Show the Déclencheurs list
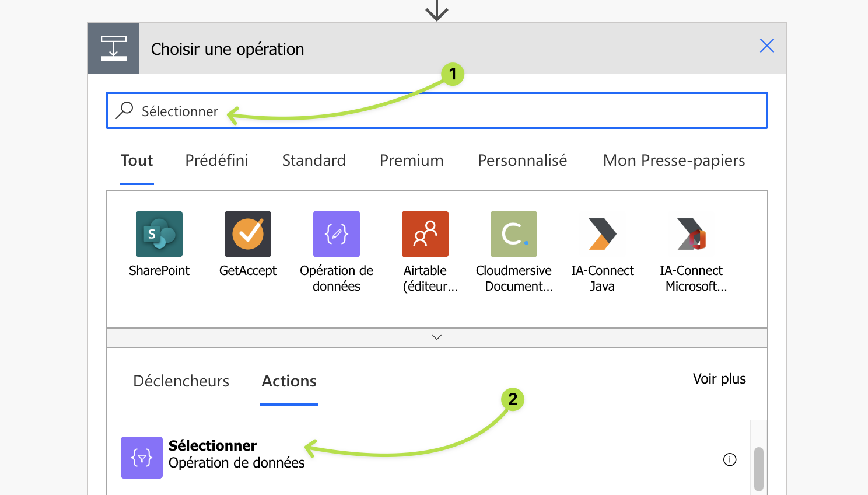868x495 pixels. 181,381
